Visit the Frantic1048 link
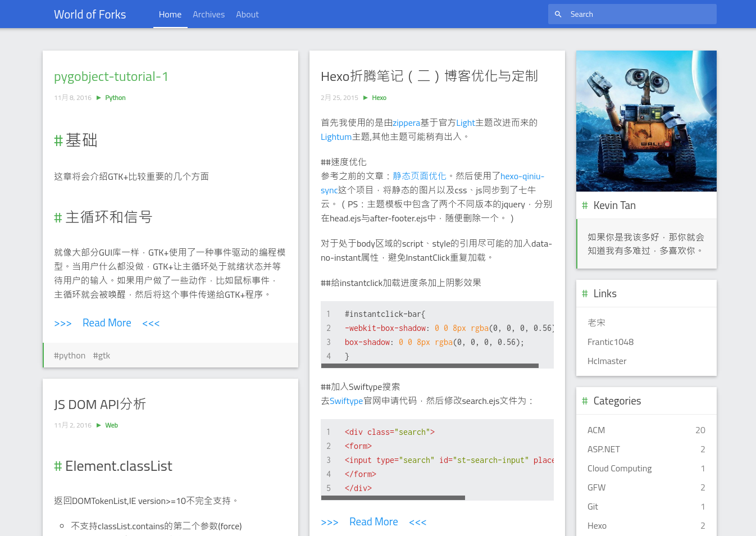This screenshot has width=756, height=536. point(611,342)
